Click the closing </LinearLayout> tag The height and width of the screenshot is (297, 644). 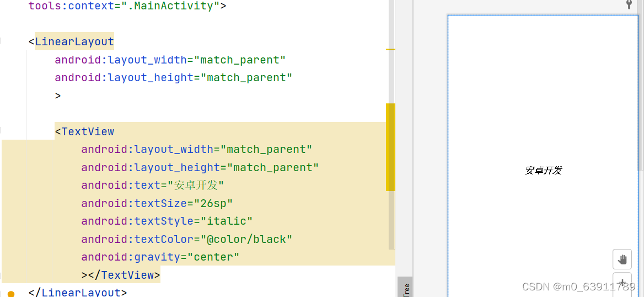click(x=78, y=293)
